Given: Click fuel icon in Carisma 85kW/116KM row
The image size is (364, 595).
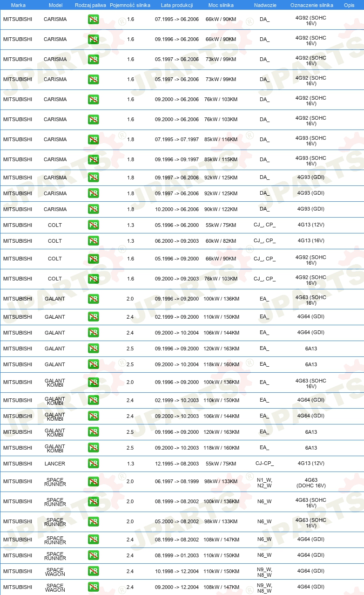Looking at the screenshot, I should tap(93, 140).
